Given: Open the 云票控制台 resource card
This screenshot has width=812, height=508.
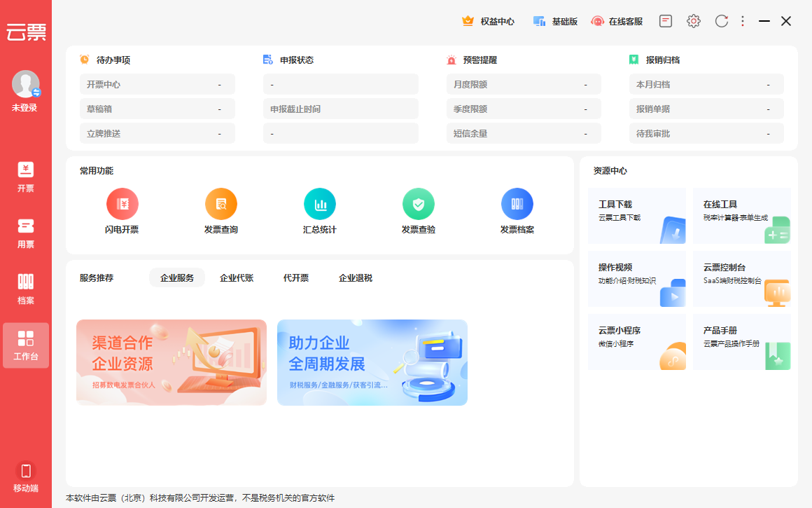Looking at the screenshot, I should pyautogui.click(x=741, y=279).
